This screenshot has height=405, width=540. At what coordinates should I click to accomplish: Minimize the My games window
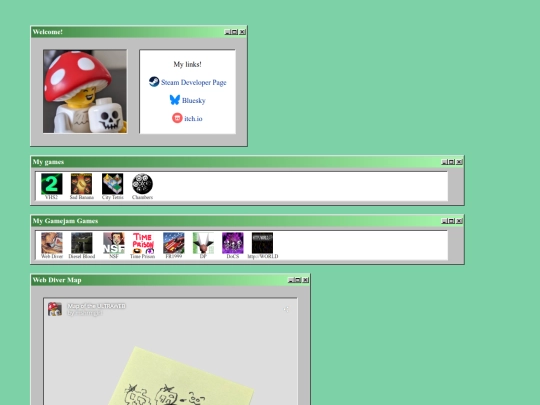(x=444, y=162)
